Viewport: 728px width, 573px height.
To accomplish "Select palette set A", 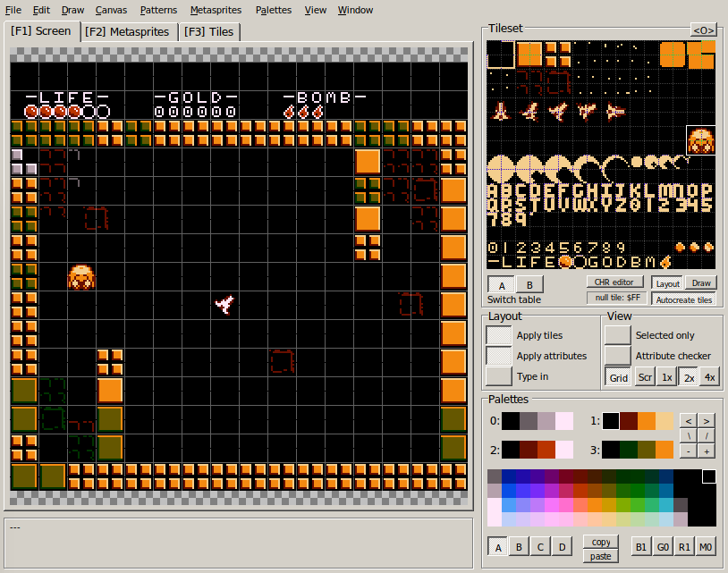I will pos(498,546).
